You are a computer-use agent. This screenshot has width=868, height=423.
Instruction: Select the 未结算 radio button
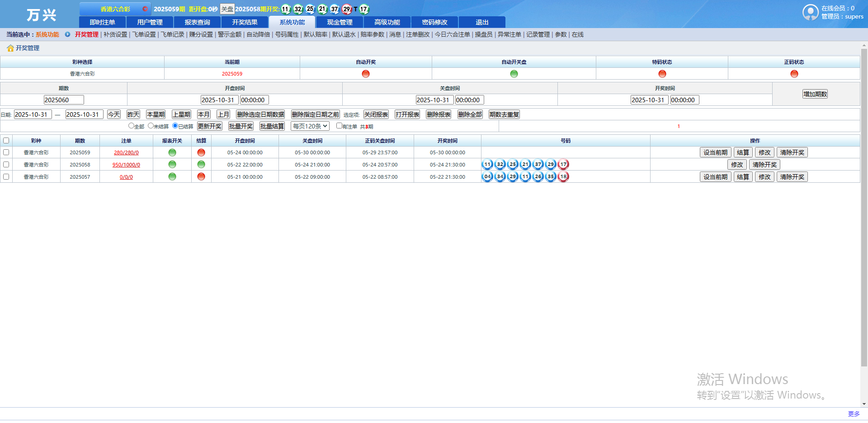click(151, 126)
